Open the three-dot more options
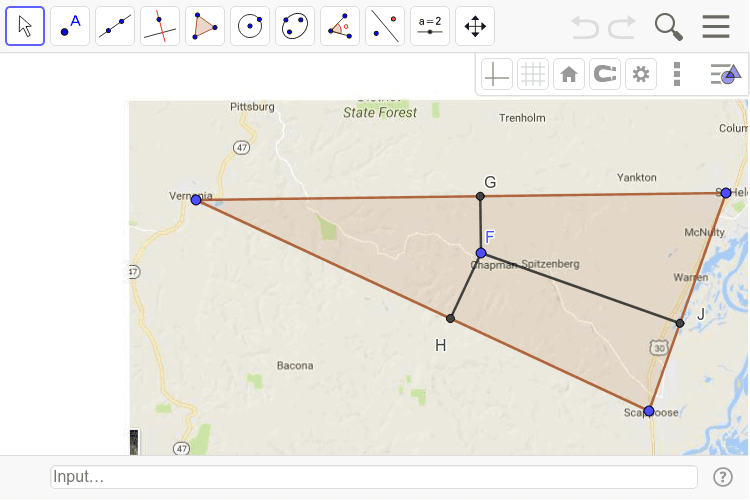Viewport: 750px width, 500px height. [676, 74]
